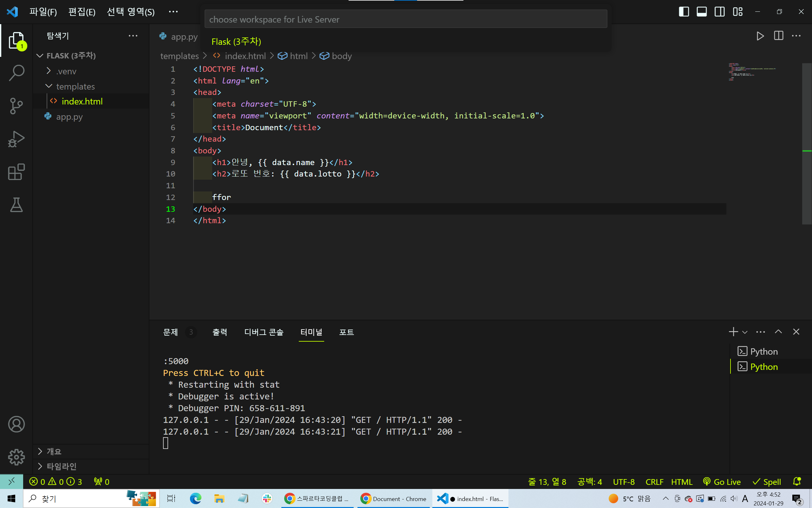Screen dimensions: 812x508
Task: Open the remote window indicator in status bar
Action: [11, 481]
